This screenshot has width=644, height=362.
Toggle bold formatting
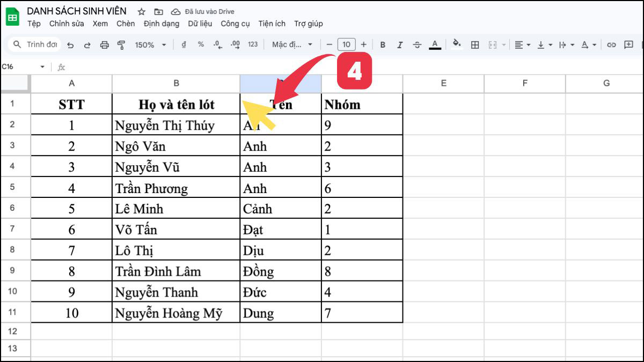pyautogui.click(x=383, y=44)
